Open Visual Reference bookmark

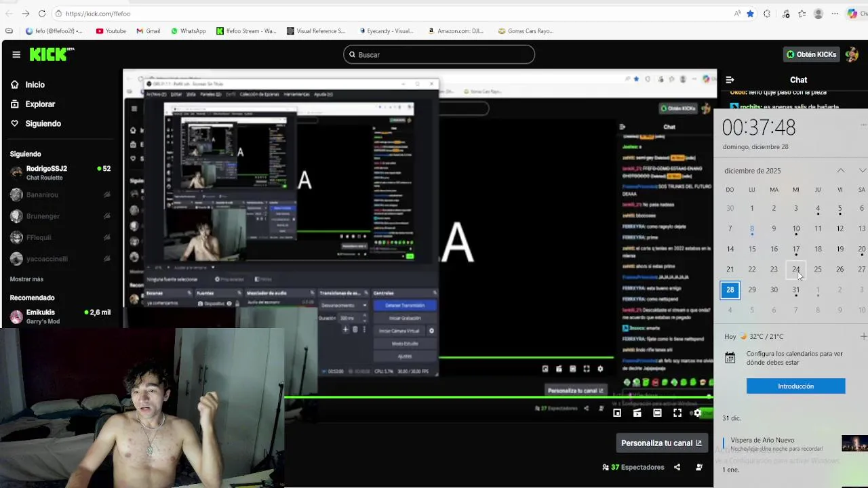pos(316,31)
